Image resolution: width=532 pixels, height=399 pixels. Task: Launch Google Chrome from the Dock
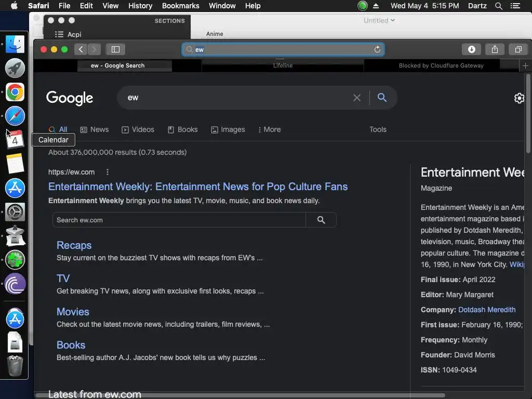15,92
